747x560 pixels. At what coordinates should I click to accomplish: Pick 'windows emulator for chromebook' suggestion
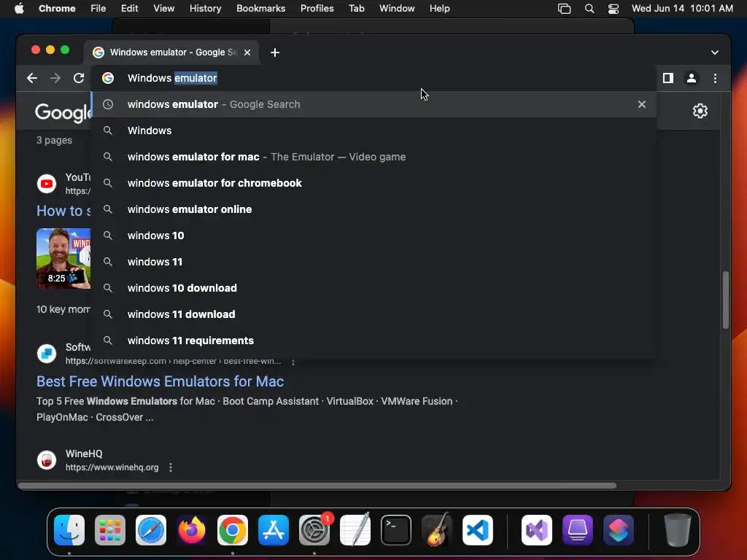pos(374,183)
